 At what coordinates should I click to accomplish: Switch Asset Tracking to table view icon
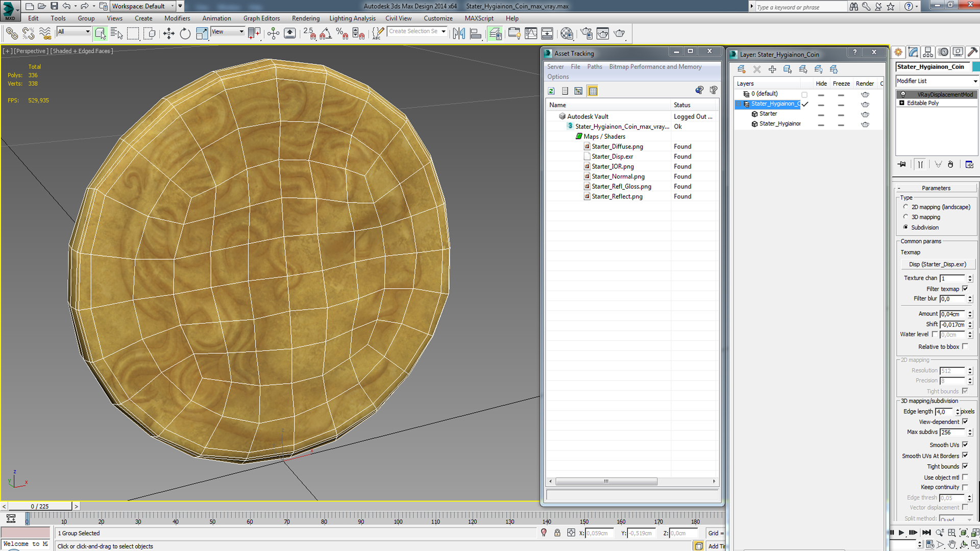593,91
